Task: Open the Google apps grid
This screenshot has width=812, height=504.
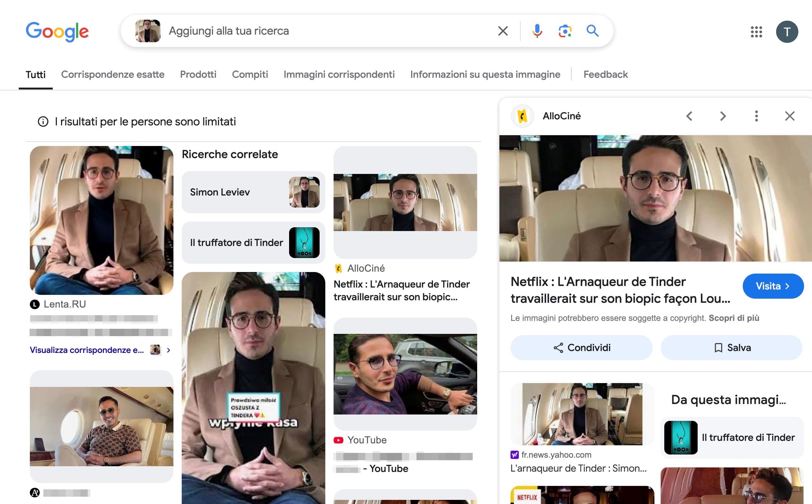Action: (x=756, y=32)
